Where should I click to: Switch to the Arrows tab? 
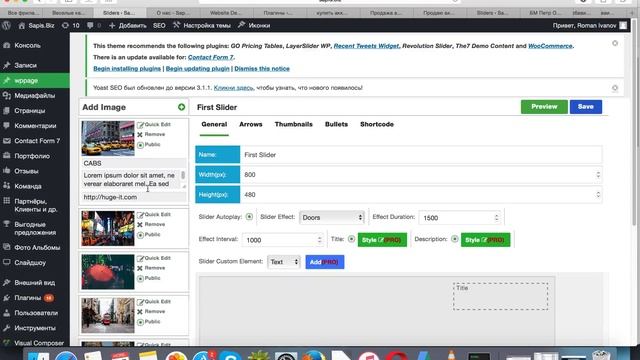pos(251,124)
